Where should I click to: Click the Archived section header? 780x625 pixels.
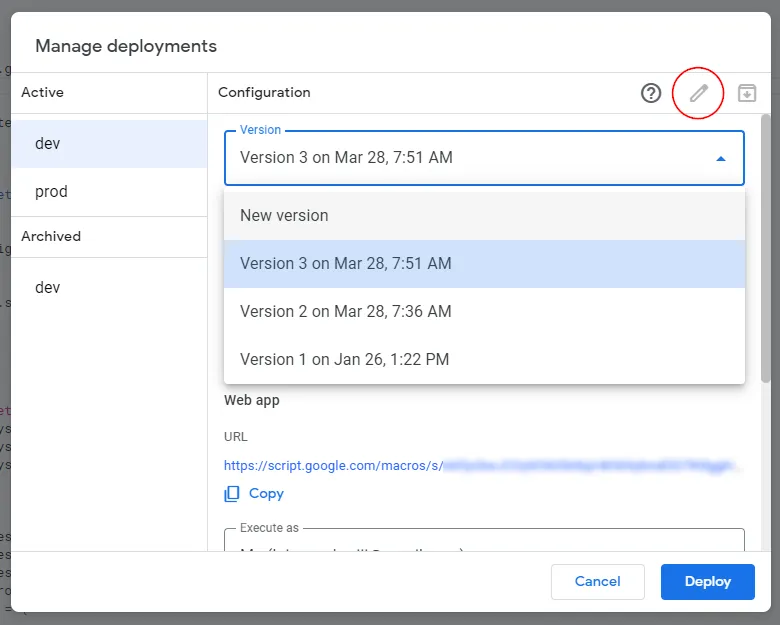click(51, 236)
